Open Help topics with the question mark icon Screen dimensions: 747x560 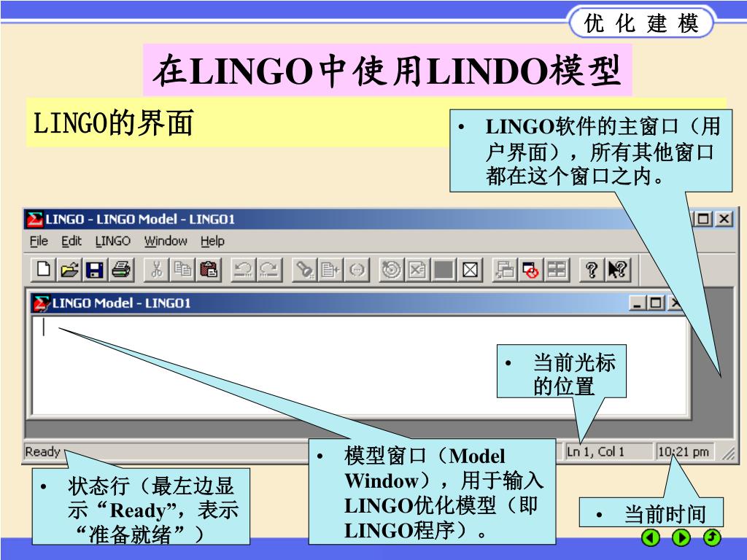[x=592, y=270]
